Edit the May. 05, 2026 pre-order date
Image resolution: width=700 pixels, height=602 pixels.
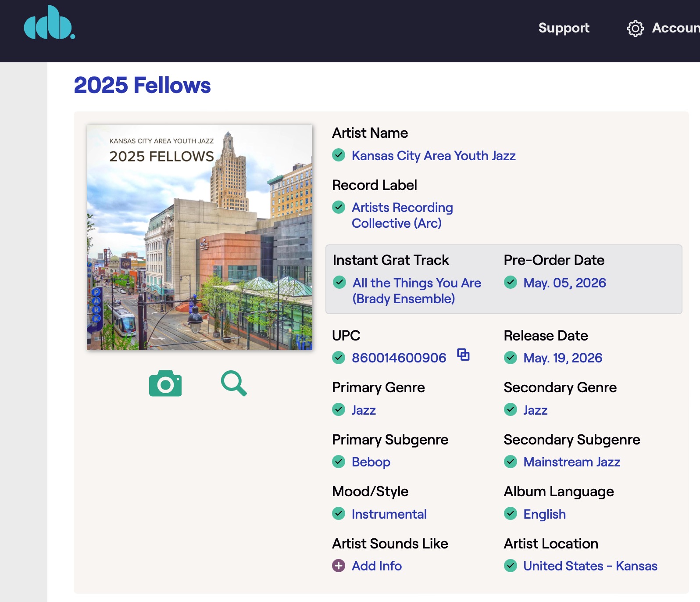point(564,283)
